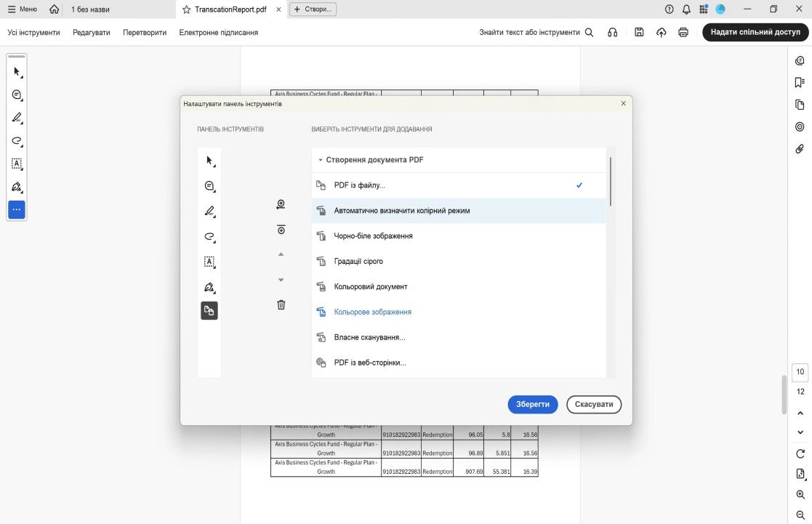Viewport: 812px width, 524px height.
Task: Switch to the 1 без назви tab
Action: point(90,9)
